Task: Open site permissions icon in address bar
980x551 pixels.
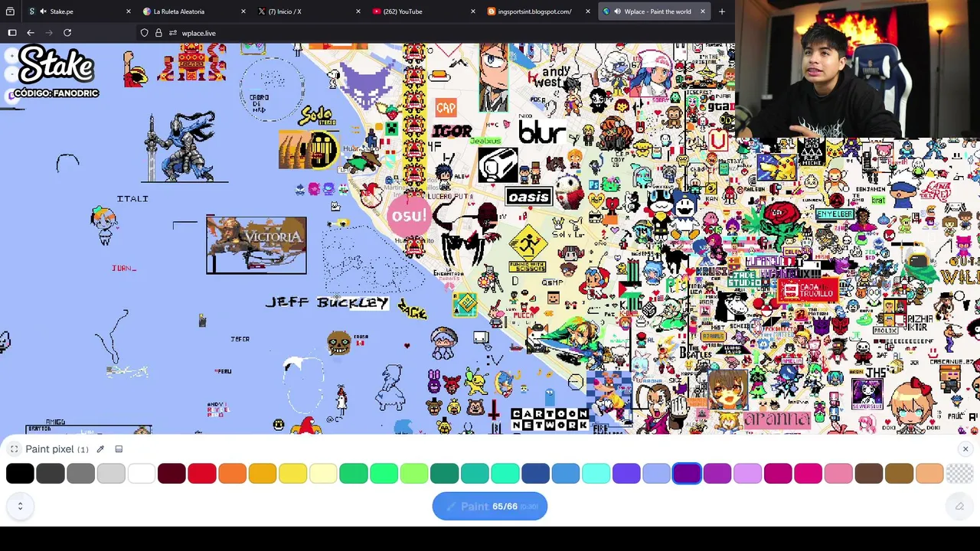Action: coord(173,33)
